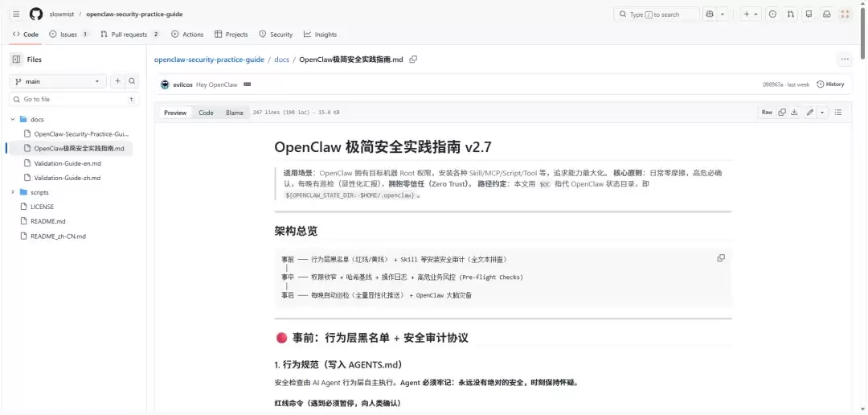Screen dimensions: 868x415
Task: Focus the Type / to search box
Action: [x=657, y=14]
